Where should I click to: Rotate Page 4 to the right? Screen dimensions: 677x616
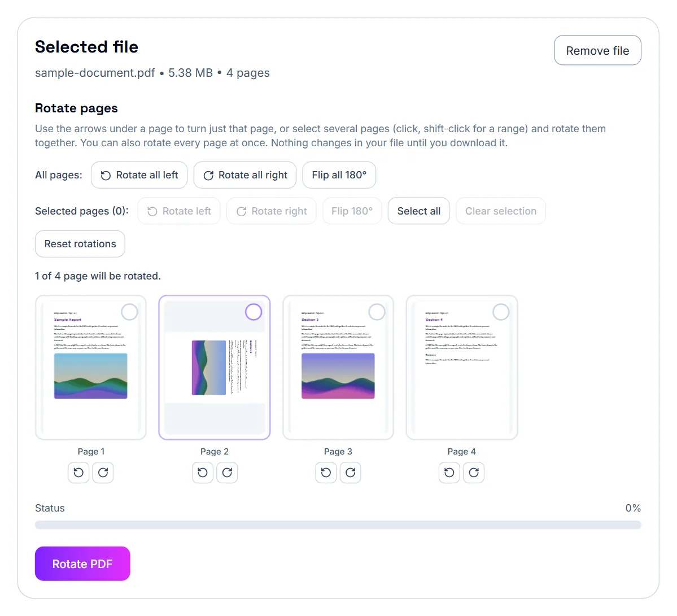474,472
